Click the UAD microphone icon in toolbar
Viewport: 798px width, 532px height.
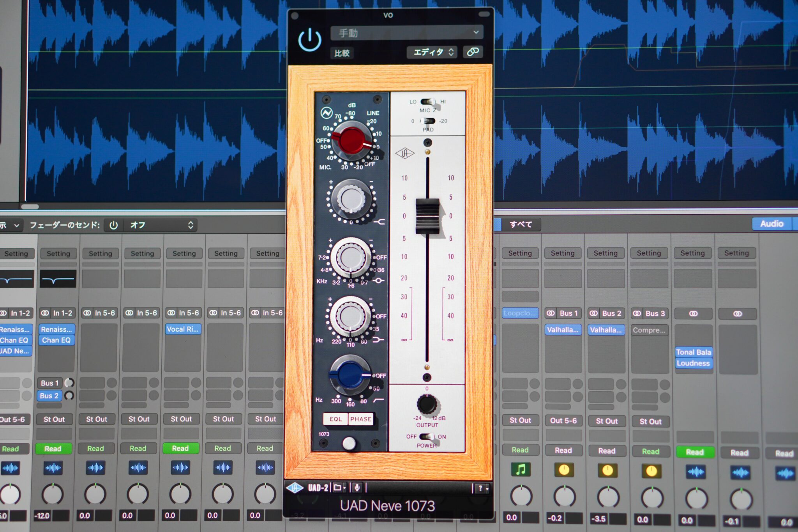pyautogui.click(x=357, y=488)
